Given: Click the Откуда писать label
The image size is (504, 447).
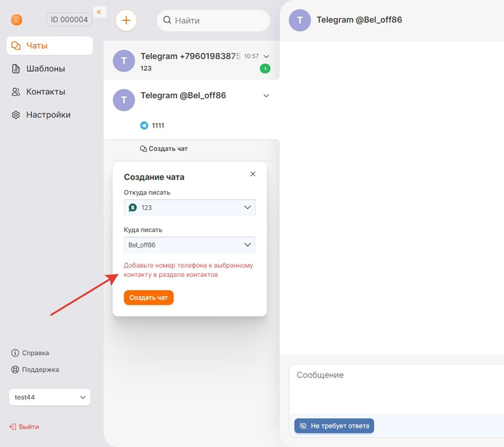Looking at the screenshot, I should click(x=147, y=192).
